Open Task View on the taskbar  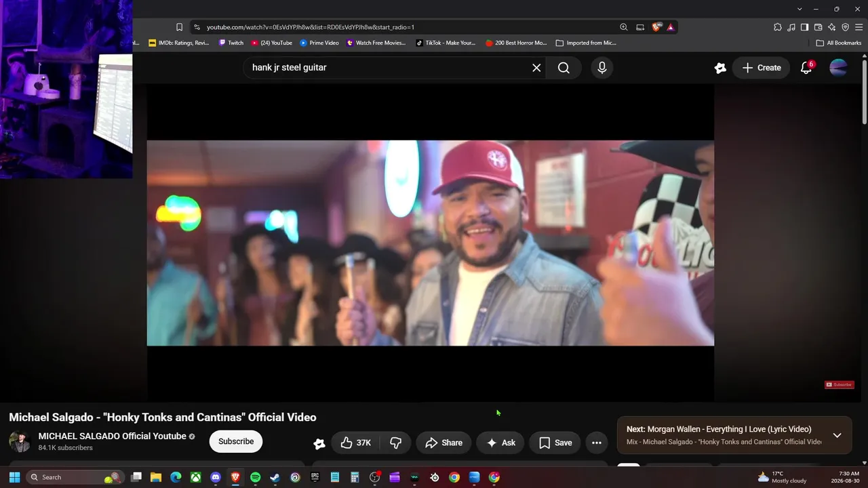[x=136, y=477]
